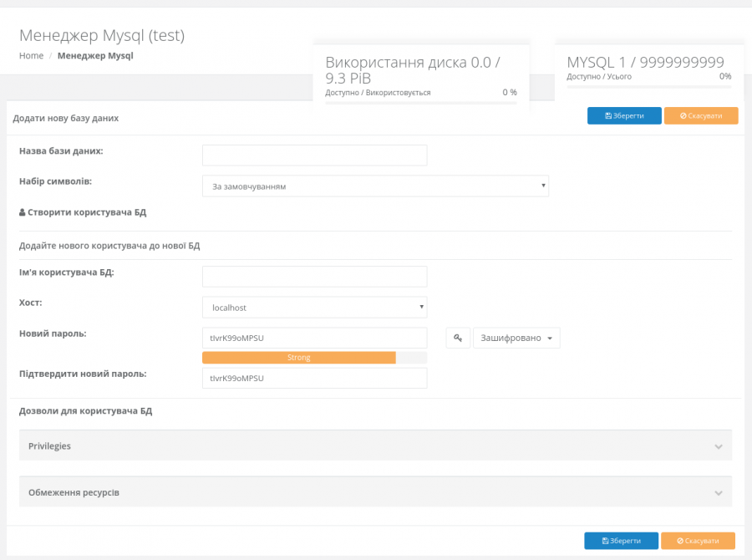Image resolution: width=752 pixels, height=560 pixels.
Task: Click the orange Strong password strength bar
Action: [x=298, y=358]
